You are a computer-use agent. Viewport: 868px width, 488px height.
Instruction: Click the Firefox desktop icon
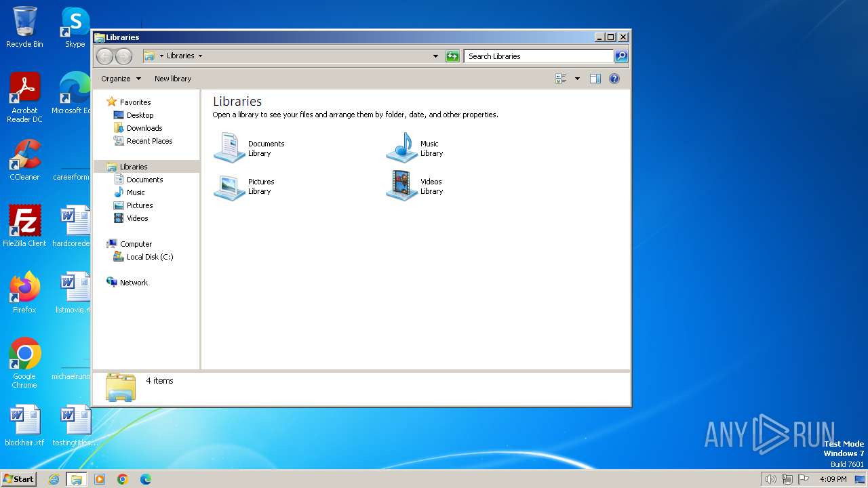(x=24, y=293)
